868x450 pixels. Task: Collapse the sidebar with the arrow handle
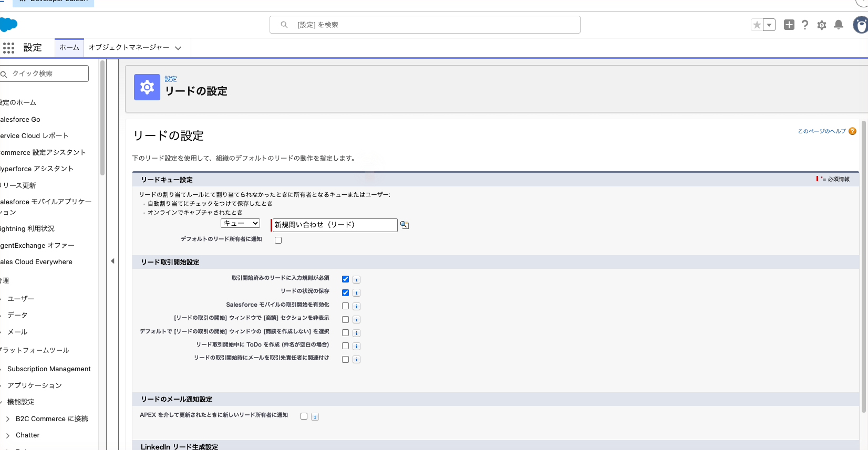pos(112,261)
